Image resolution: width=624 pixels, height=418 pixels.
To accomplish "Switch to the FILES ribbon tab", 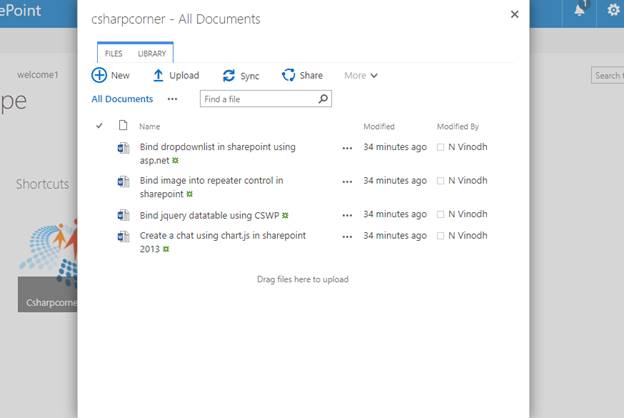I will (x=113, y=53).
